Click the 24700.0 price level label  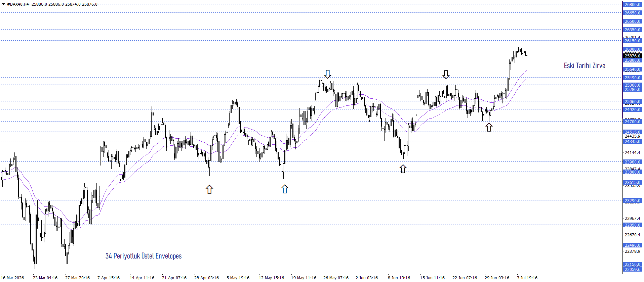pyautogui.click(x=633, y=122)
